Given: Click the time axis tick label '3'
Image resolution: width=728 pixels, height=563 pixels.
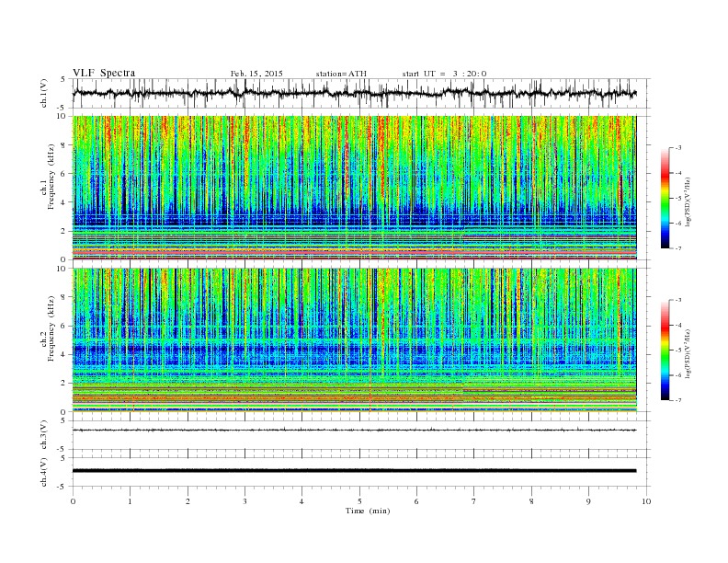Looking at the screenshot, I should [x=245, y=501].
